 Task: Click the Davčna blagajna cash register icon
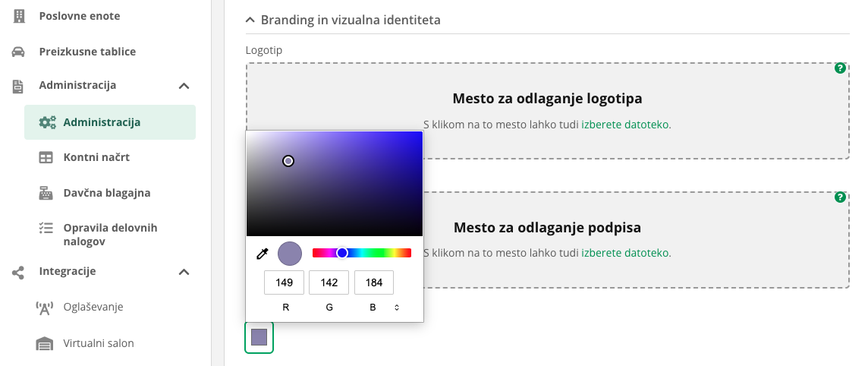click(x=46, y=193)
